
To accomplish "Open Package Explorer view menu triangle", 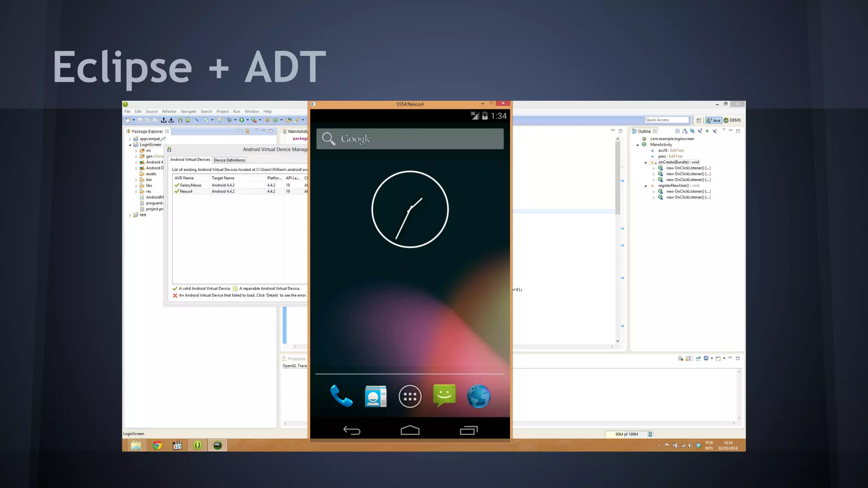I will tap(256, 130).
